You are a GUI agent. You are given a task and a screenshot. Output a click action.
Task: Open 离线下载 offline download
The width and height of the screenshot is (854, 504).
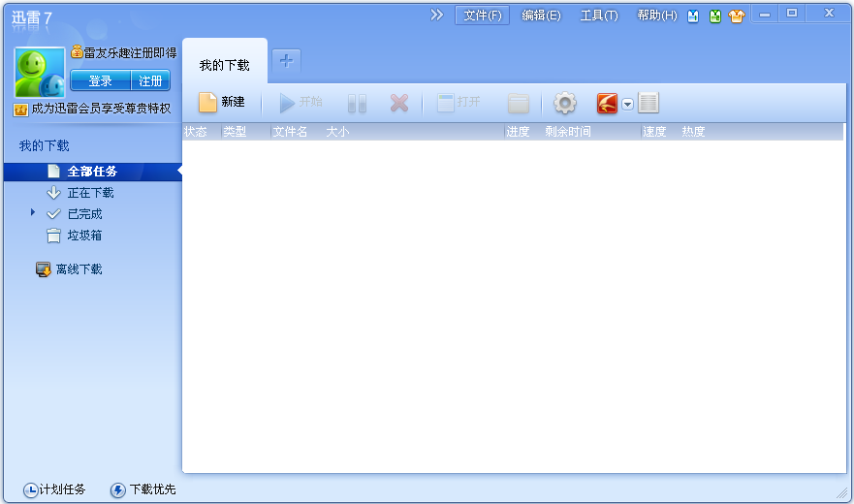pyautogui.click(x=79, y=269)
